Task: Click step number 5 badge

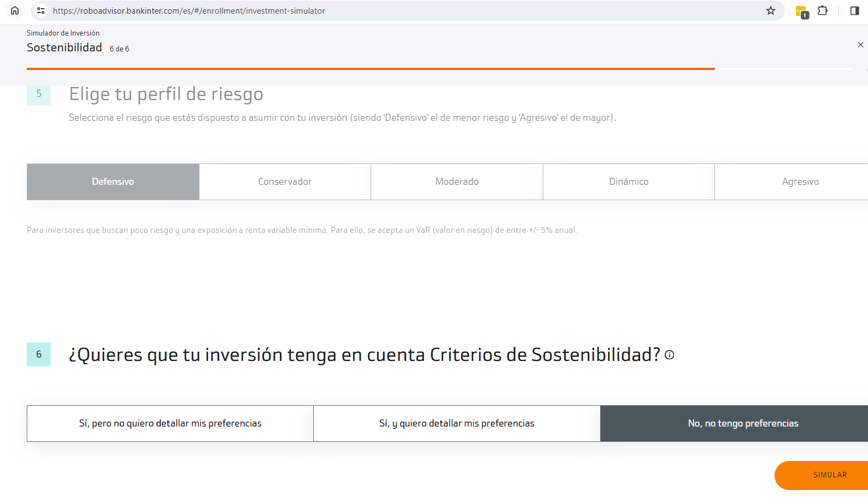Action: click(x=39, y=94)
